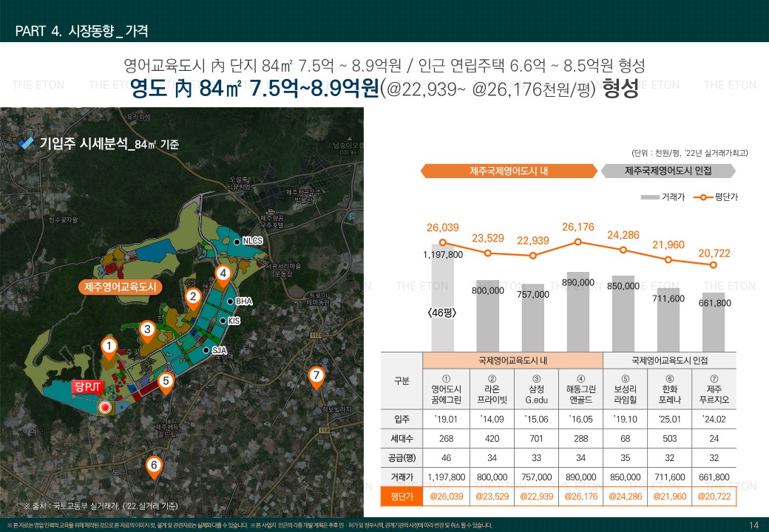Screen dimensions: 769x532
Task: Click the gray 거래가 legend swatch
Action: click(650, 197)
